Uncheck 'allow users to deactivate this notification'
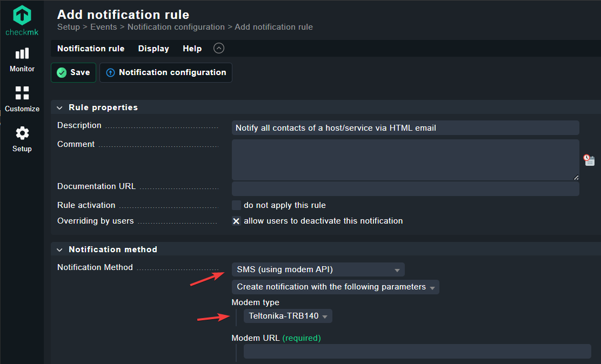The height and width of the screenshot is (364, 601). pos(236,221)
